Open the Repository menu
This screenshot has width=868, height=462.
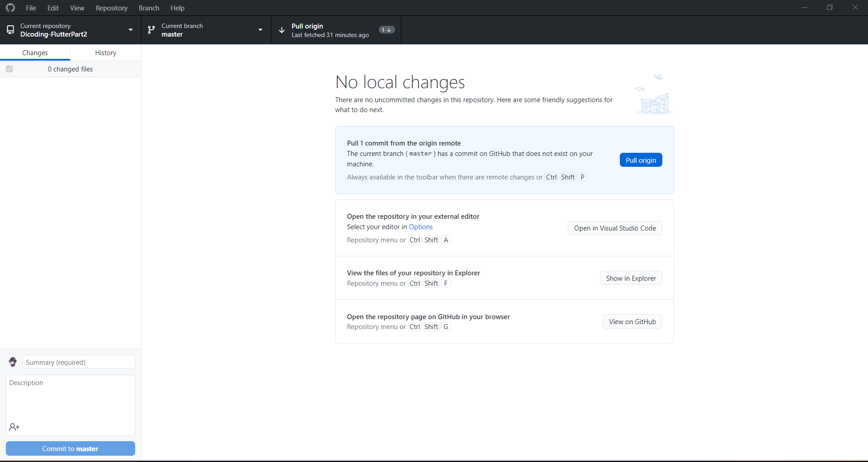(x=112, y=8)
